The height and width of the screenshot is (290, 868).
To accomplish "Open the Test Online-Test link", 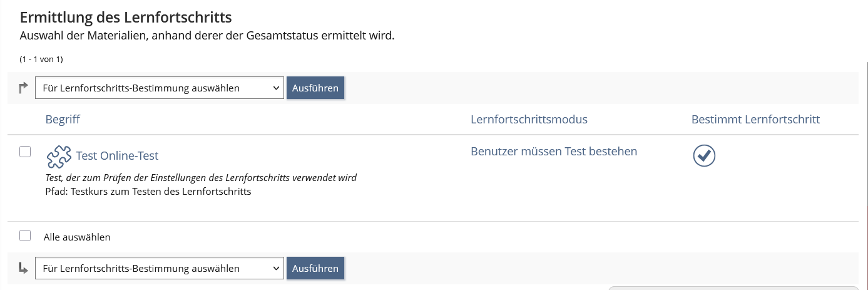I will click(117, 156).
